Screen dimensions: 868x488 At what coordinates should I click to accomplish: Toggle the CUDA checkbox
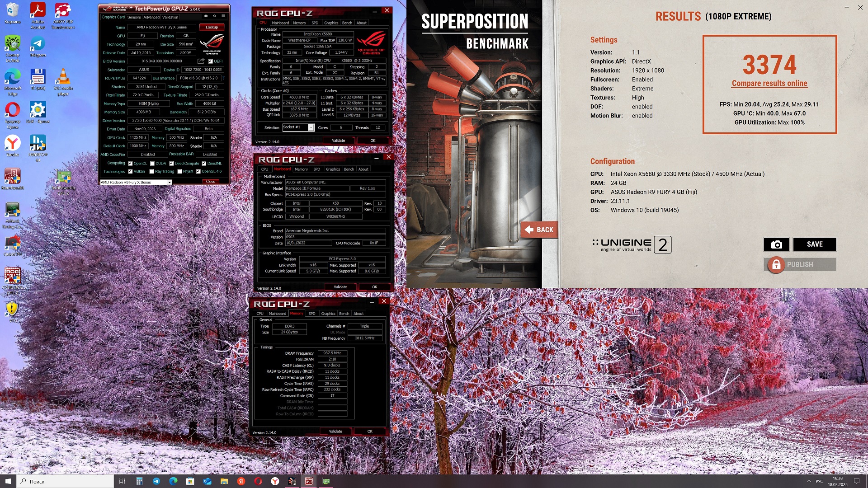[152, 164]
